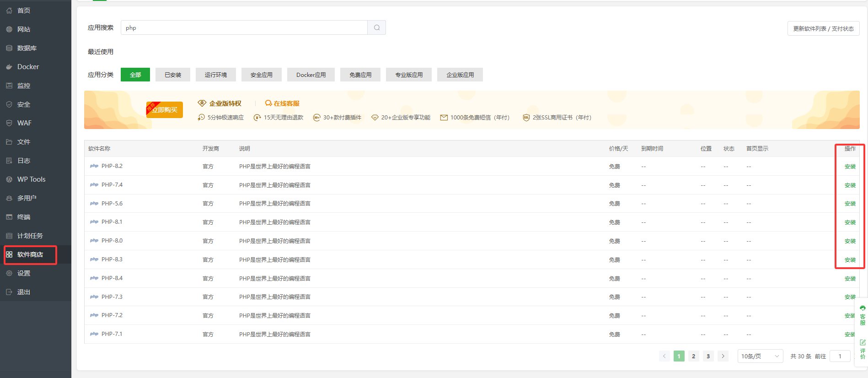Click the 在线客服 chat bubble icon
The width and height of the screenshot is (868, 378).
268,103
